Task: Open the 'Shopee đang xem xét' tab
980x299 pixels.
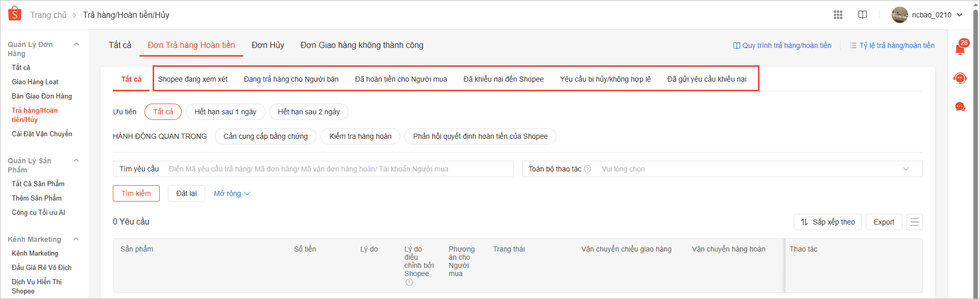Action: pyautogui.click(x=192, y=79)
